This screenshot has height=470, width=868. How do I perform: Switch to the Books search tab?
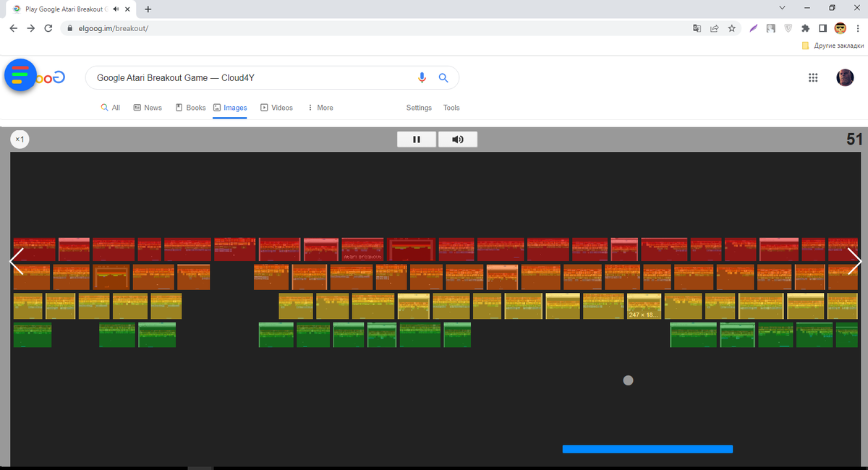pyautogui.click(x=190, y=108)
